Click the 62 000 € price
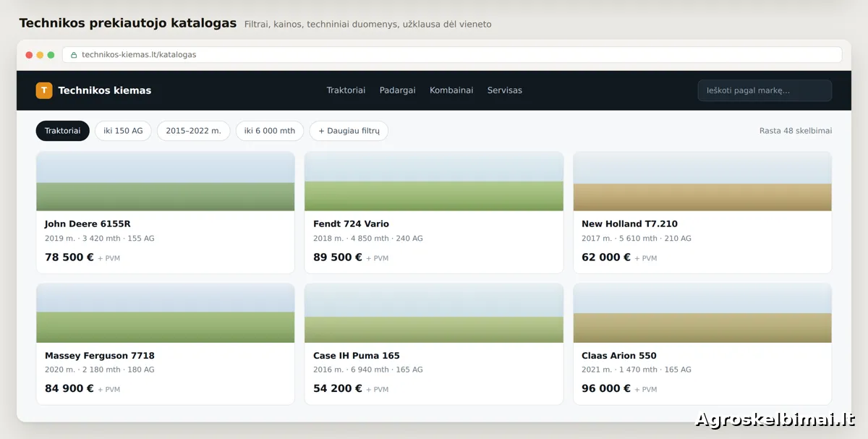The image size is (868, 439). pyautogui.click(x=606, y=257)
